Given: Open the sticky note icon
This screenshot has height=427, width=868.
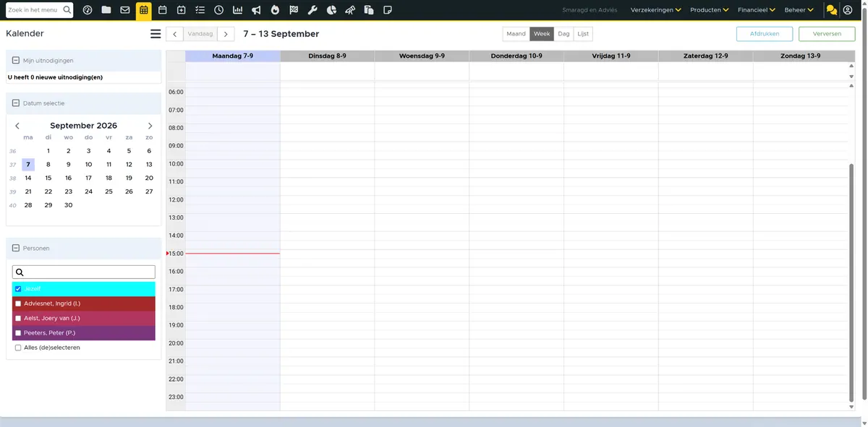Looking at the screenshot, I should coord(388,10).
